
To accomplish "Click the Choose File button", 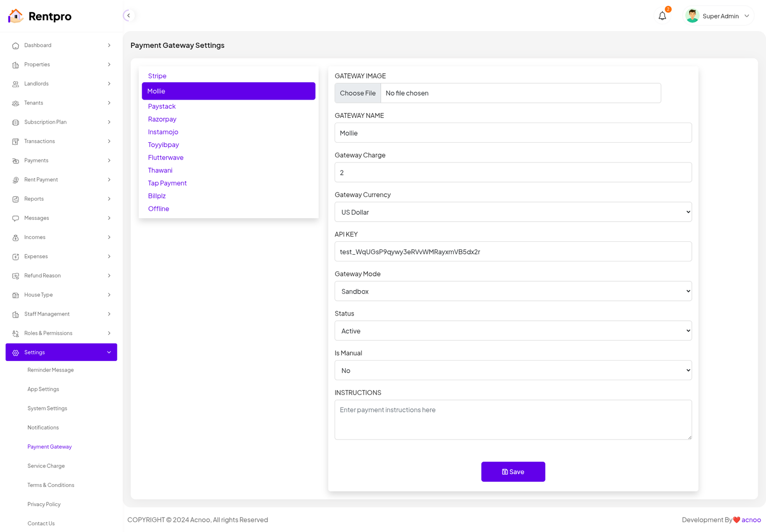I will [358, 93].
